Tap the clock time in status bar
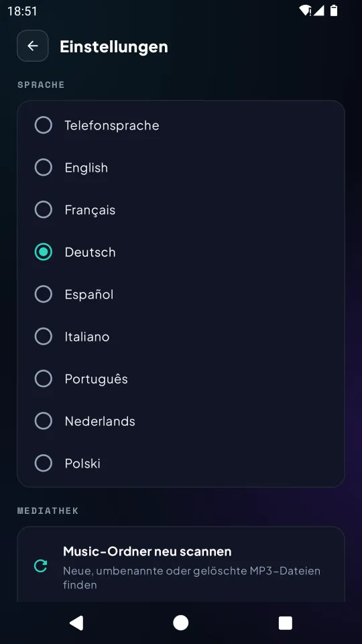Screen dimensions: 362x644 22,11
